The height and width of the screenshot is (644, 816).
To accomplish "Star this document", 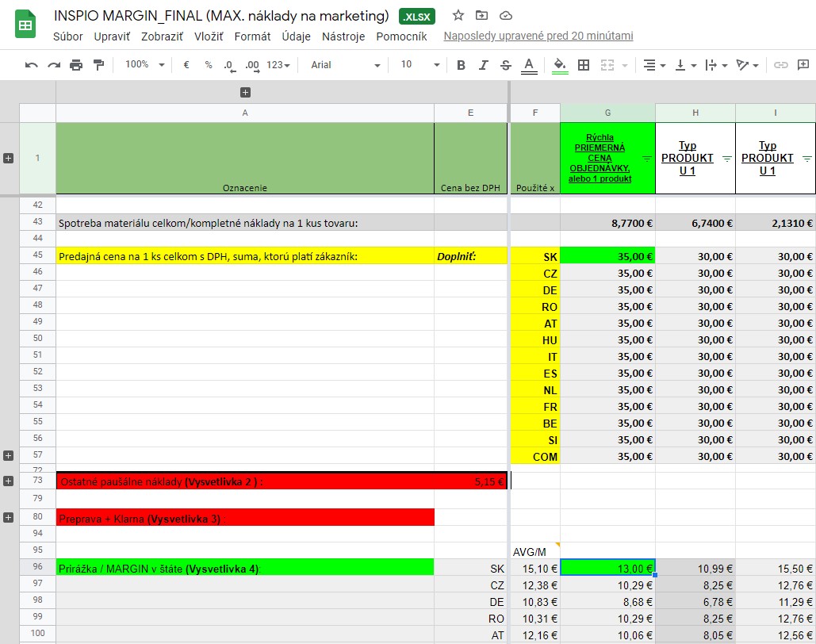I will coord(458,16).
